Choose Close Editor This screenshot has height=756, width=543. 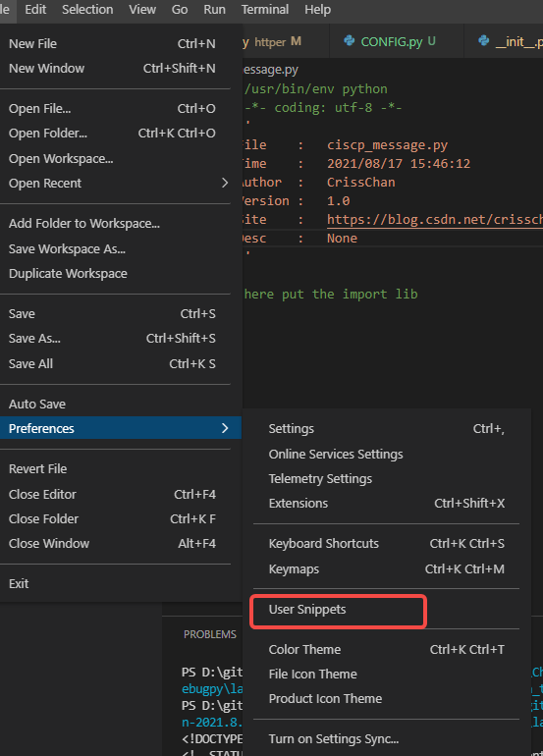click(115, 494)
